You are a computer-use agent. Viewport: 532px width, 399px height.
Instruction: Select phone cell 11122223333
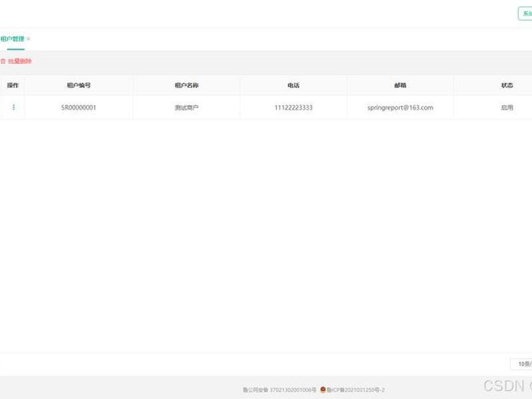(x=293, y=108)
